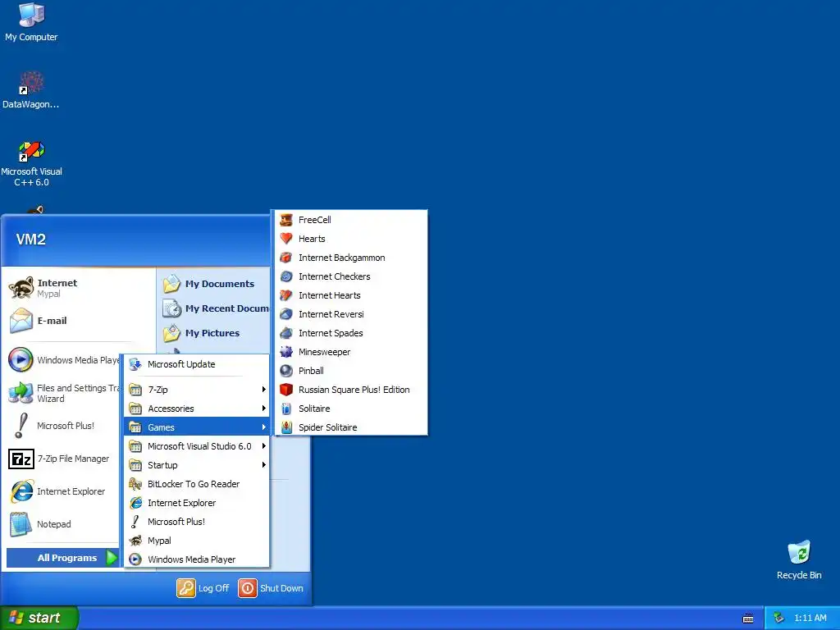The image size is (840, 630).
Task: Click the All Programs button
Action: (62, 558)
